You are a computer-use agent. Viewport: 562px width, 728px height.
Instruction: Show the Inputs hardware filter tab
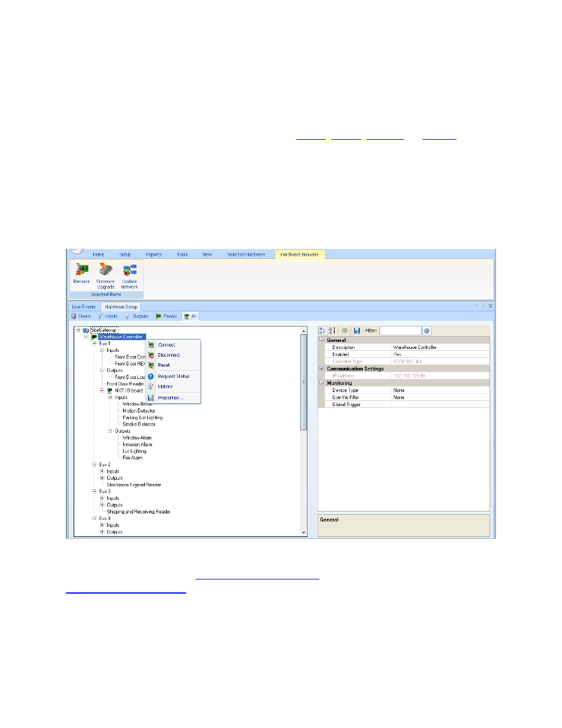[108, 316]
